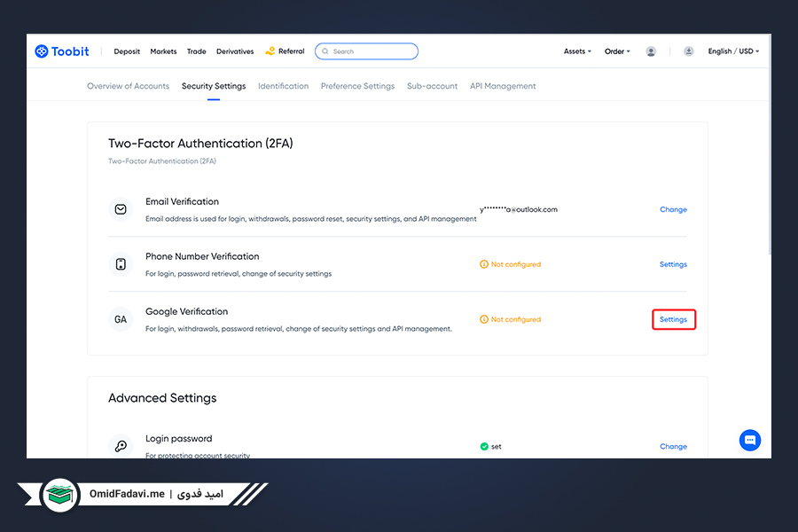Open the Markets menu
Screen dimensions: 798x532
163,51
